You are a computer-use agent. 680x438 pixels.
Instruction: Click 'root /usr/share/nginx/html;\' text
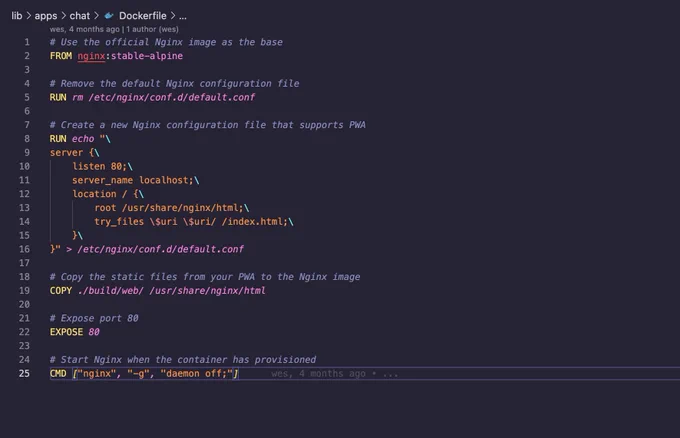(x=172, y=208)
